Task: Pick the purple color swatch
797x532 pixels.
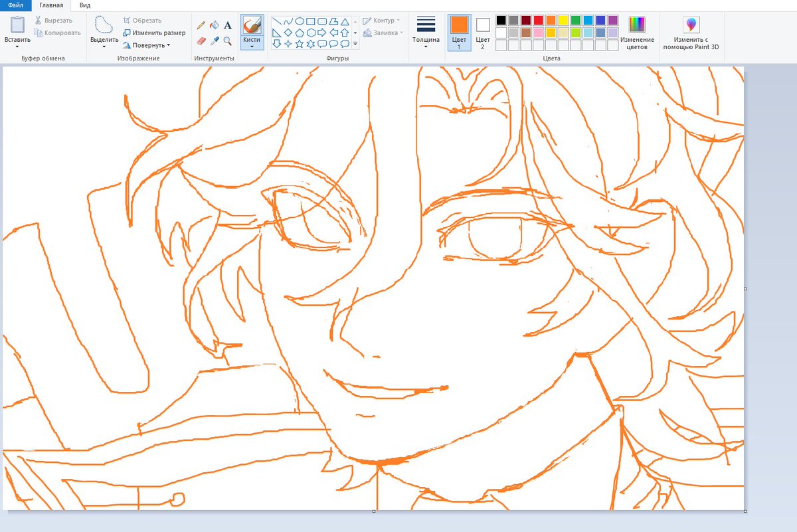Action: [x=613, y=21]
